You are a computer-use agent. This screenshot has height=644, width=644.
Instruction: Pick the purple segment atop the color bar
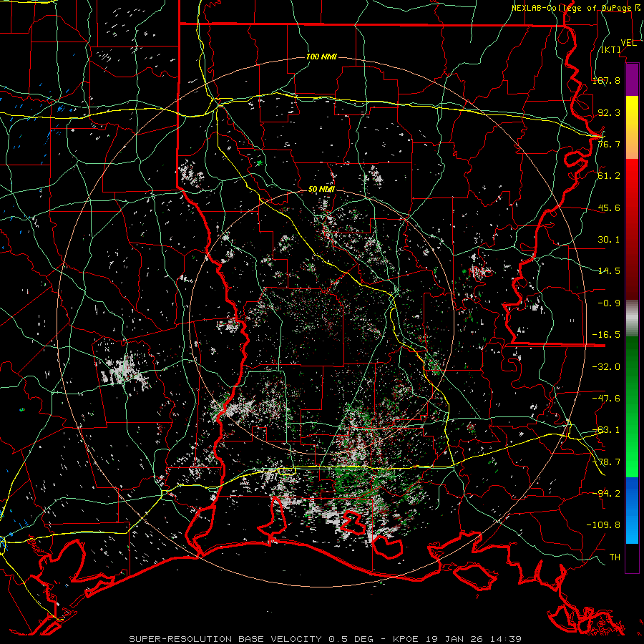pyautogui.click(x=632, y=79)
